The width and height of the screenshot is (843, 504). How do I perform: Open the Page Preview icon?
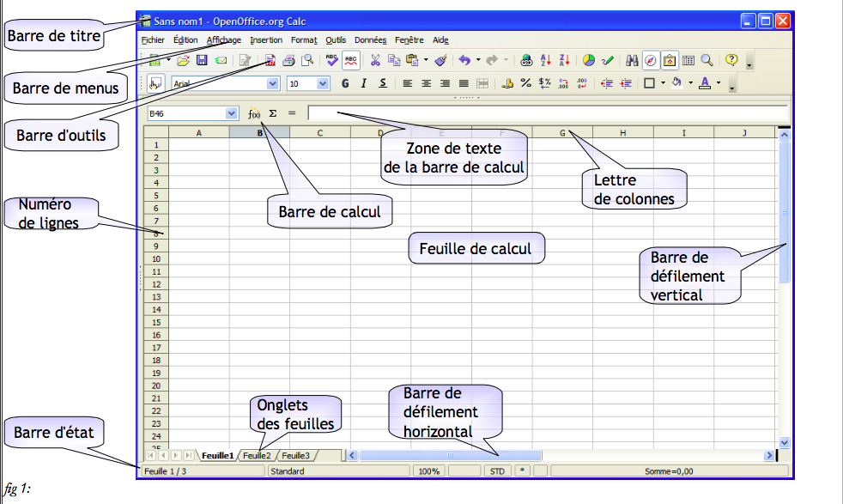click(x=307, y=60)
